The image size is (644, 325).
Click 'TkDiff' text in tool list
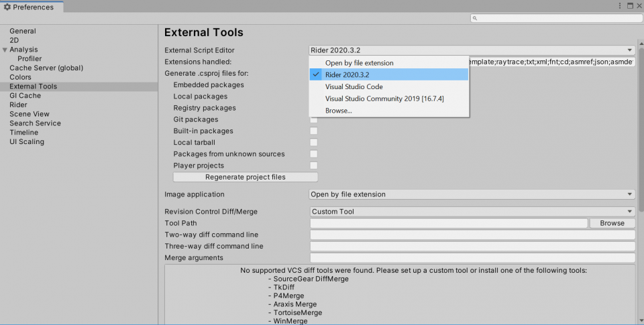284,287
